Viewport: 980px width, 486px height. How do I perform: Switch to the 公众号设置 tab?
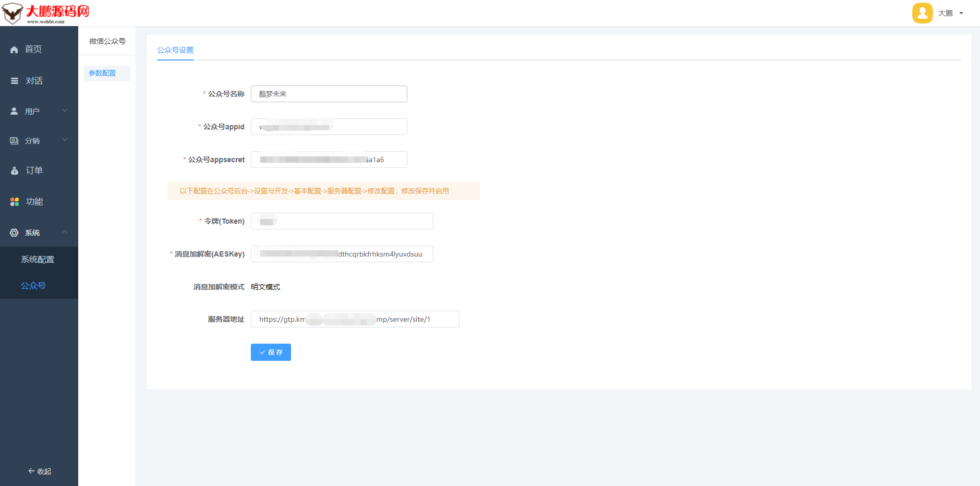pyautogui.click(x=175, y=50)
